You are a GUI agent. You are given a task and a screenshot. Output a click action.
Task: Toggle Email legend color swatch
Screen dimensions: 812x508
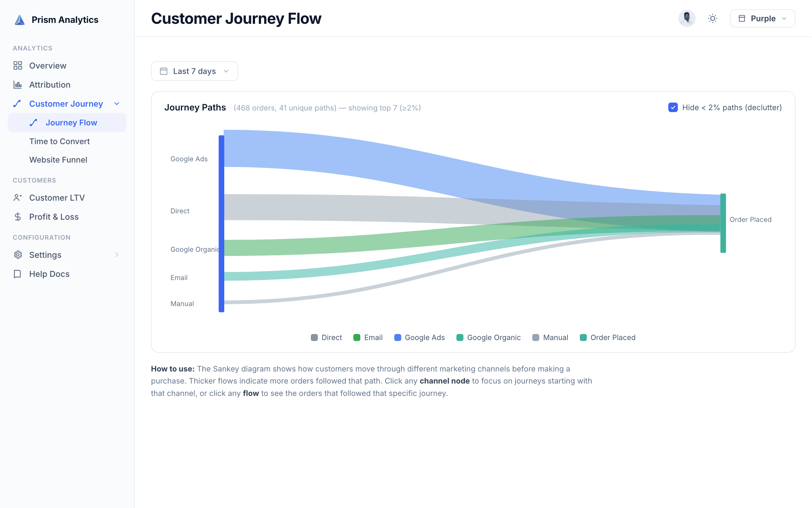[357, 337]
